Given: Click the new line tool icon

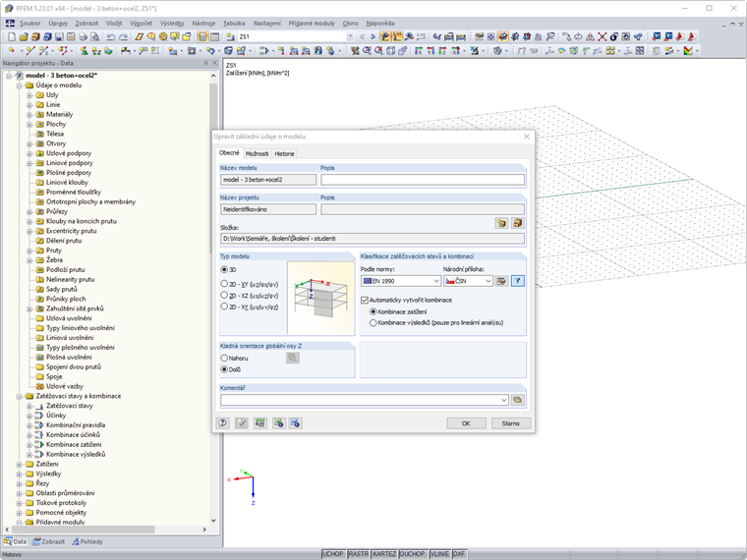Looking at the screenshot, I should tap(30, 50).
